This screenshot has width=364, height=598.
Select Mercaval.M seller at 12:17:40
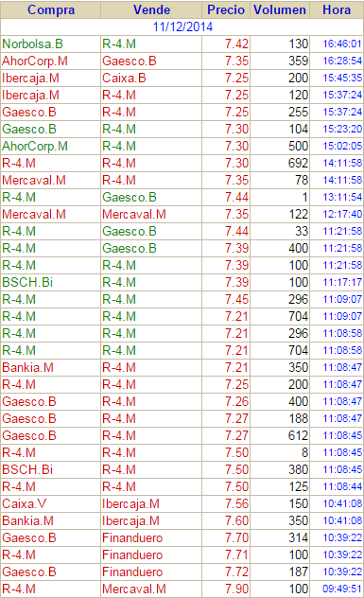(x=151, y=215)
